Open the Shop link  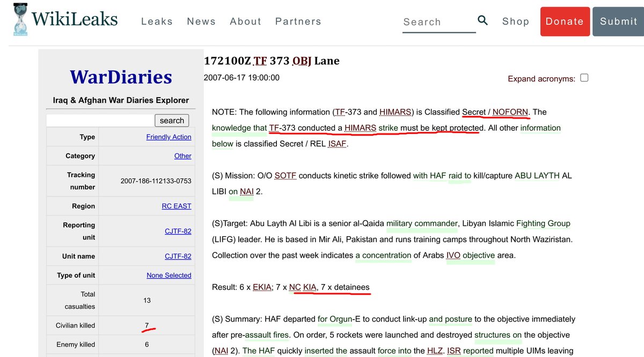point(516,21)
